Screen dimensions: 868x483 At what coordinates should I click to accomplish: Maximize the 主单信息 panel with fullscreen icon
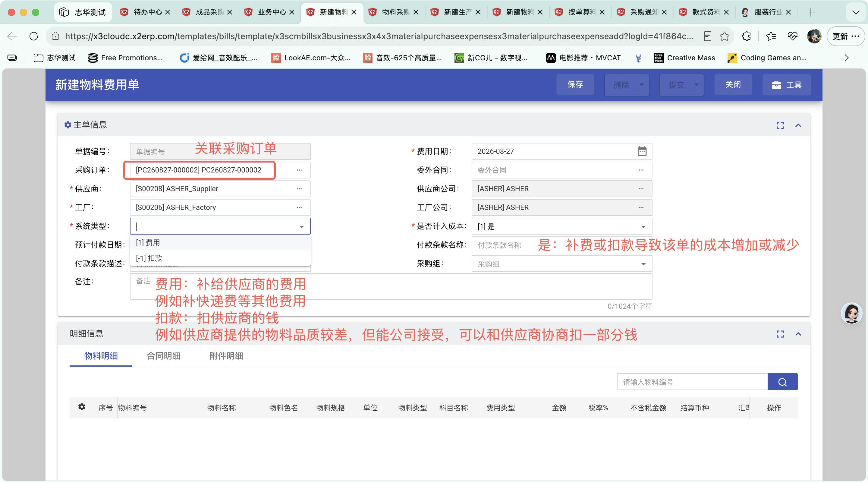point(780,125)
